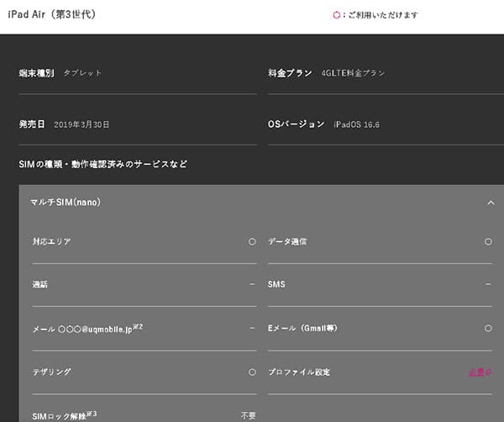Click the circle icon for データ通信
This screenshot has height=422, width=504.
(x=488, y=241)
